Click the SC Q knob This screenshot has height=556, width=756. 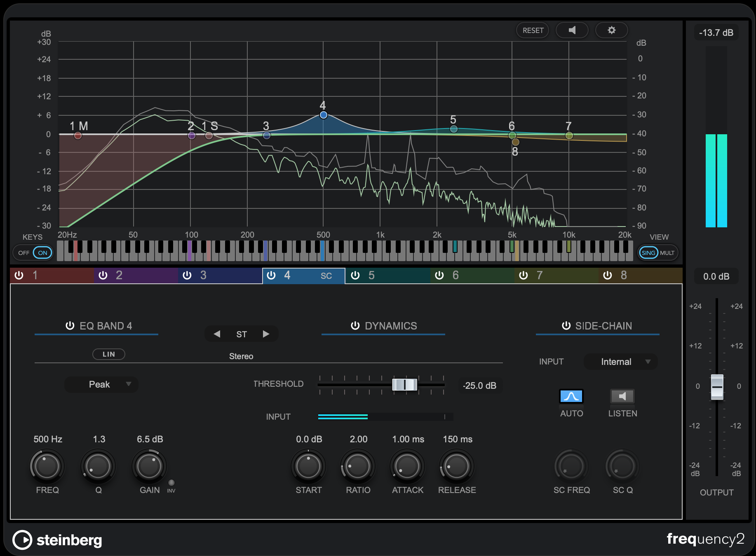pyautogui.click(x=622, y=466)
